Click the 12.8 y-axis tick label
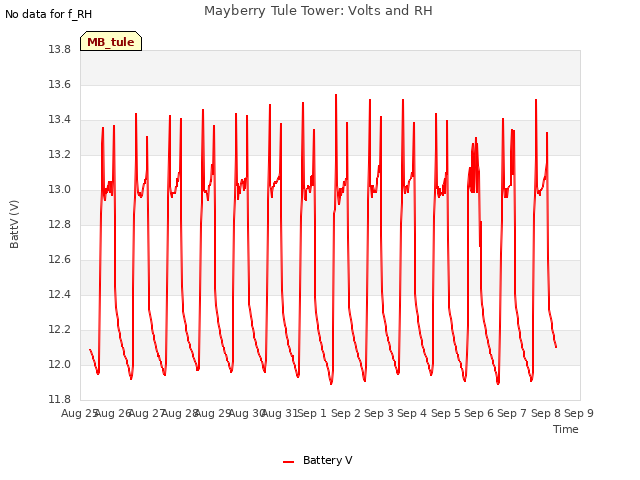640x480 pixels. point(60,225)
